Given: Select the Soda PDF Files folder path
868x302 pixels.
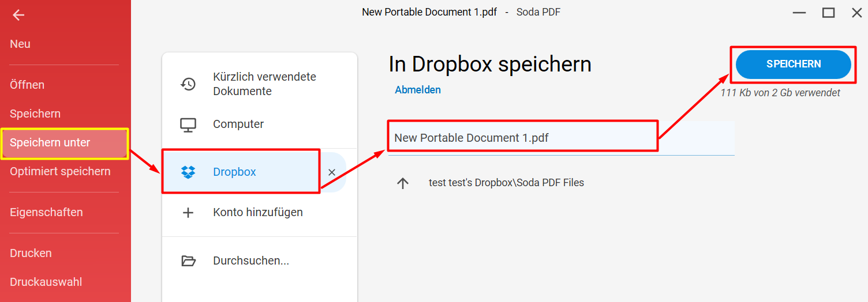Looking at the screenshot, I should (x=506, y=183).
